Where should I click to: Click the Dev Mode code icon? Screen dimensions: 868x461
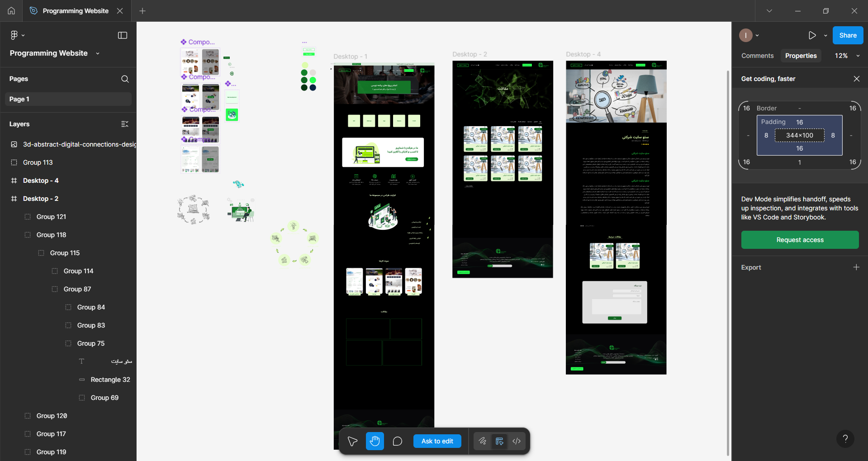click(x=517, y=441)
